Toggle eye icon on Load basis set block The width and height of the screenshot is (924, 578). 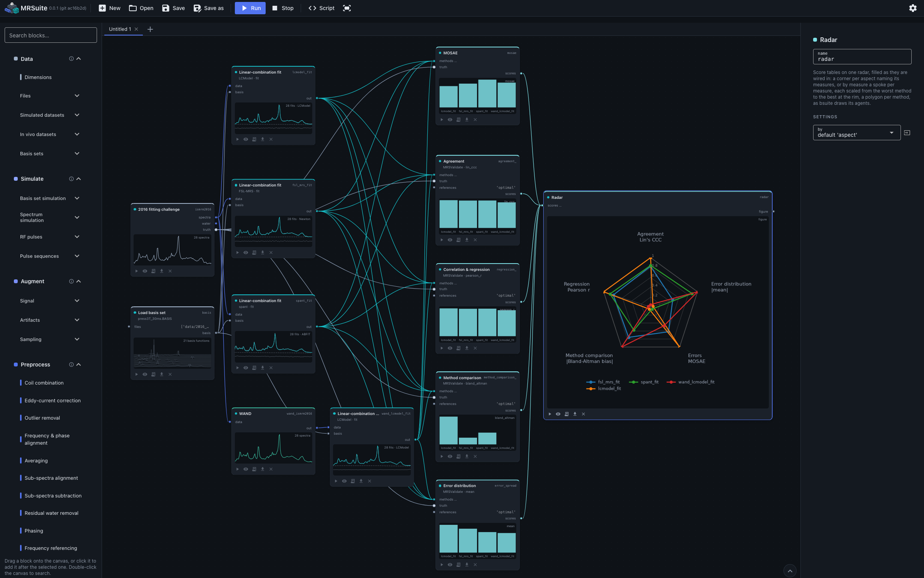coord(145,374)
